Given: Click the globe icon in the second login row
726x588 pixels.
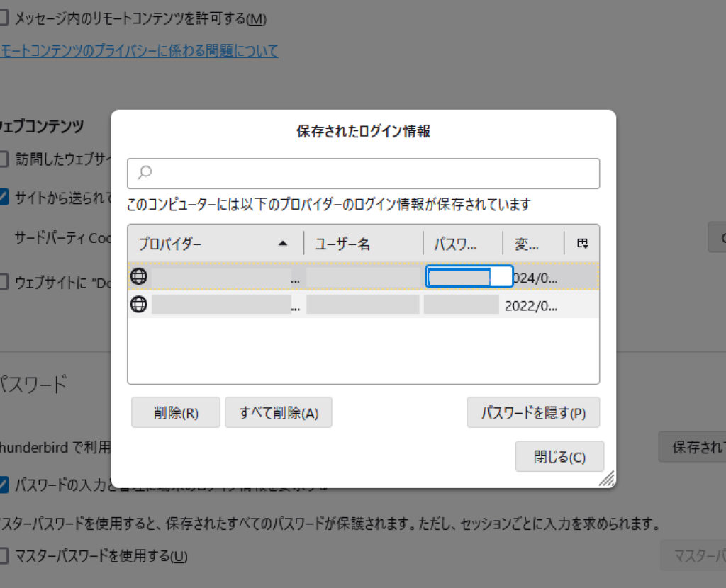Looking at the screenshot, I should (139, 305).
